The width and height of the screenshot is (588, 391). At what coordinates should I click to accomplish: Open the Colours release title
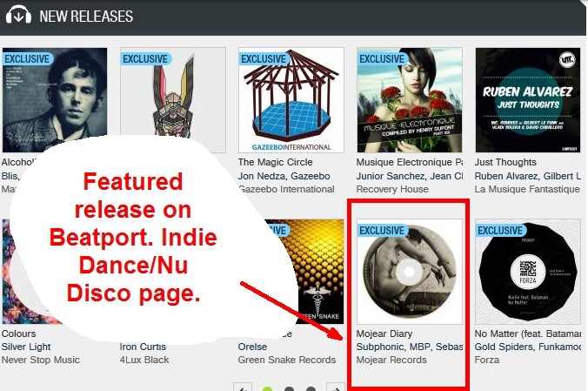[x=19, y=334]
